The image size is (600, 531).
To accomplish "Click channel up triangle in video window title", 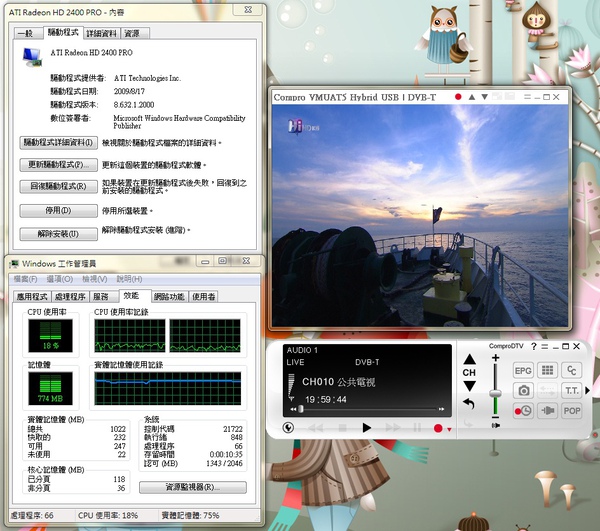I will [x=472, y=97].
